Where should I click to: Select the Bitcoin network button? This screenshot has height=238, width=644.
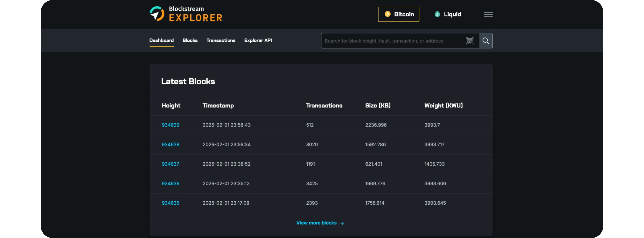(398, 14)
